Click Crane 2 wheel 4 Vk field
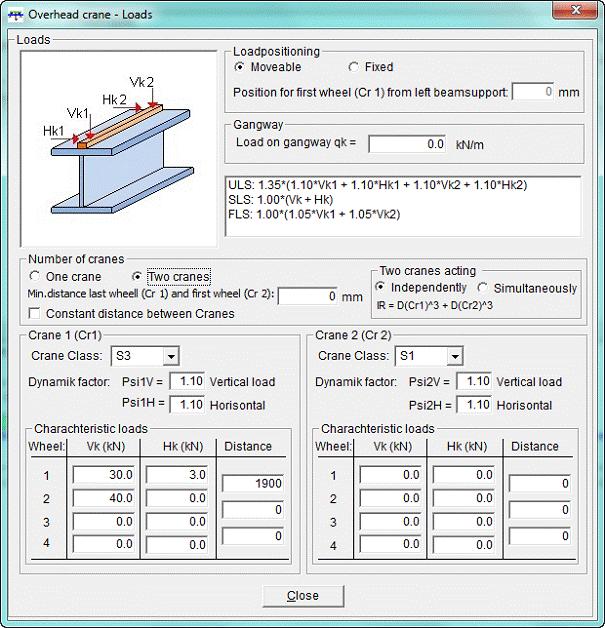The height and width of the screenshot is (628, 605). coord(390,544)
